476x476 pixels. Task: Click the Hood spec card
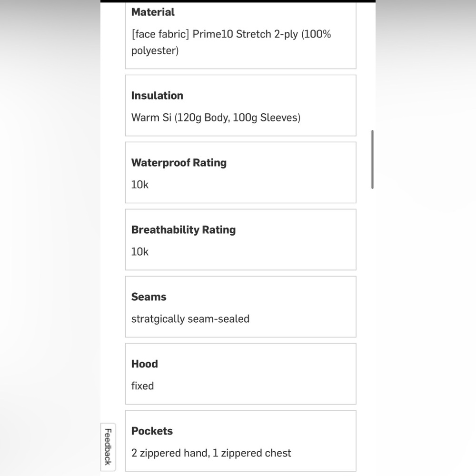(x=241, y=374)
